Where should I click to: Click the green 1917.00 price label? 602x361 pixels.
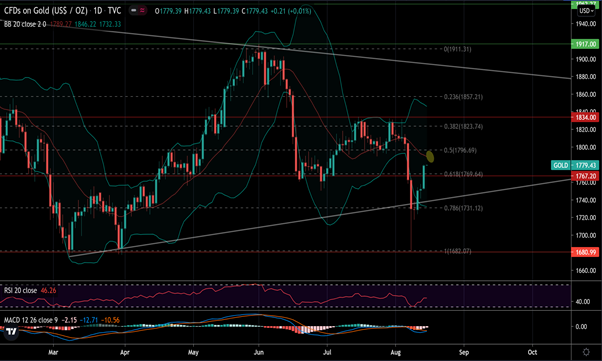pyautogui.click(x=585, y=44)
